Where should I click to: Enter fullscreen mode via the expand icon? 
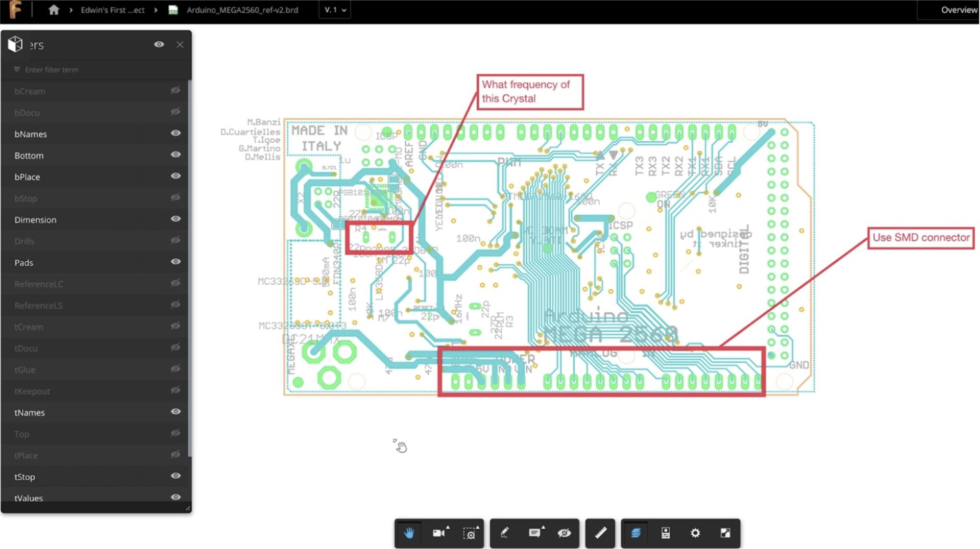[x=726, y=533]
